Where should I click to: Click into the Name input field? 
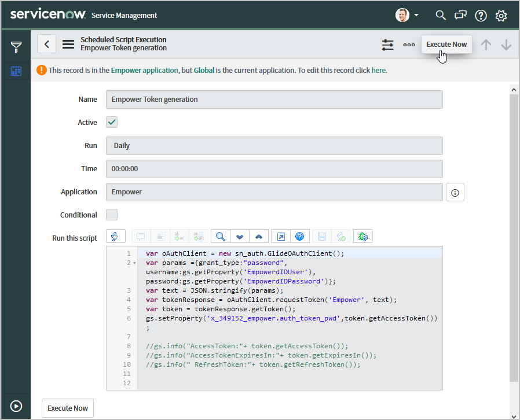coord(274,100)
